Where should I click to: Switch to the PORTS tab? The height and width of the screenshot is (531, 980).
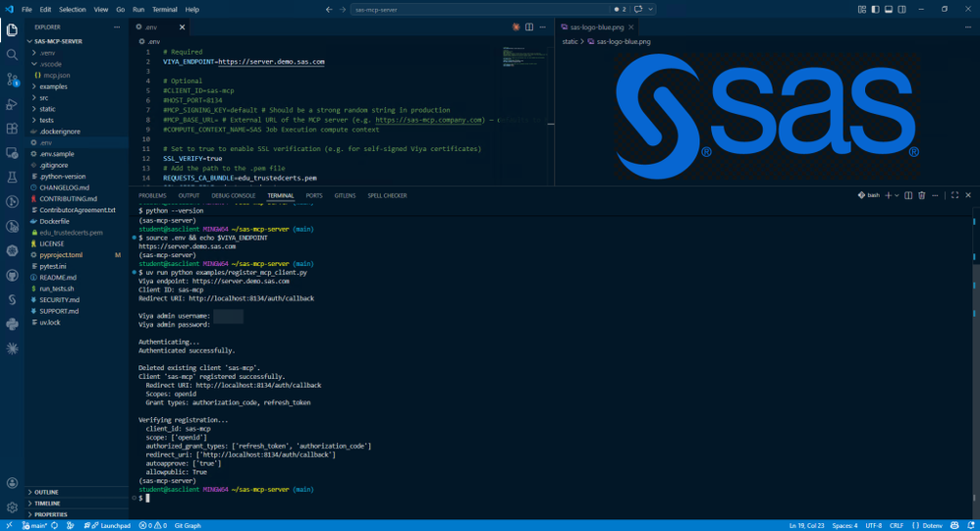[314, 195]
